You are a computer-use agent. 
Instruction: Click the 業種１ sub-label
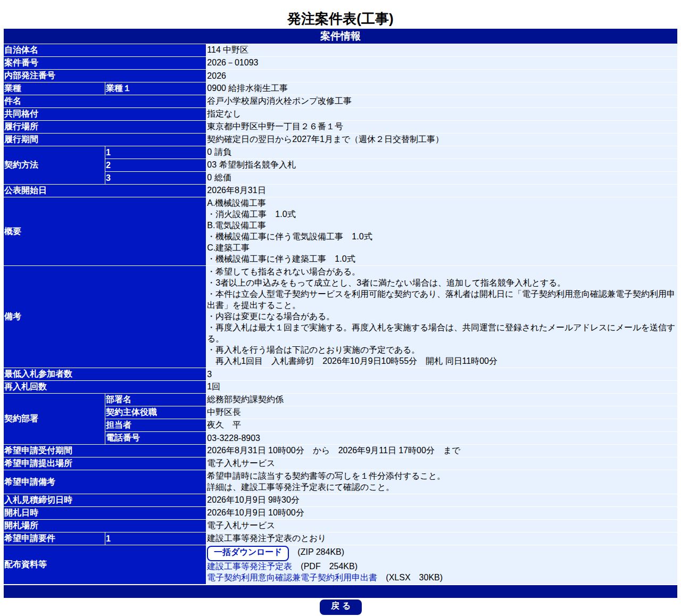[x=118, y=88]
